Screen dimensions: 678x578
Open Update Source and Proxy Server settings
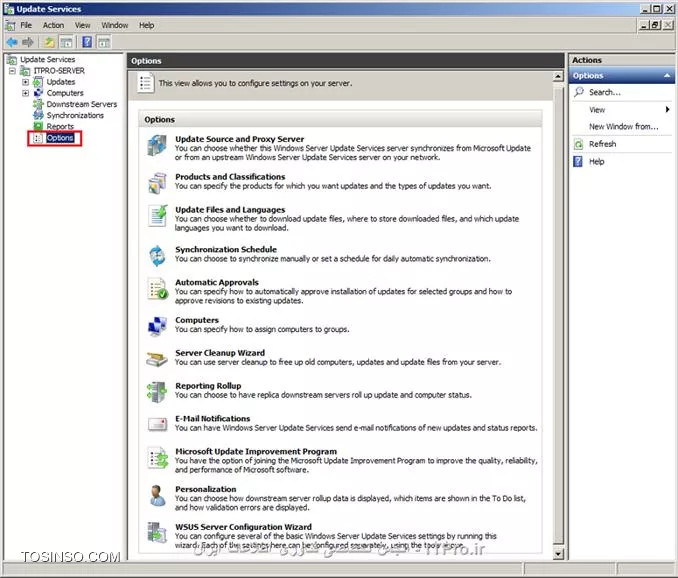tap(240, 139)
